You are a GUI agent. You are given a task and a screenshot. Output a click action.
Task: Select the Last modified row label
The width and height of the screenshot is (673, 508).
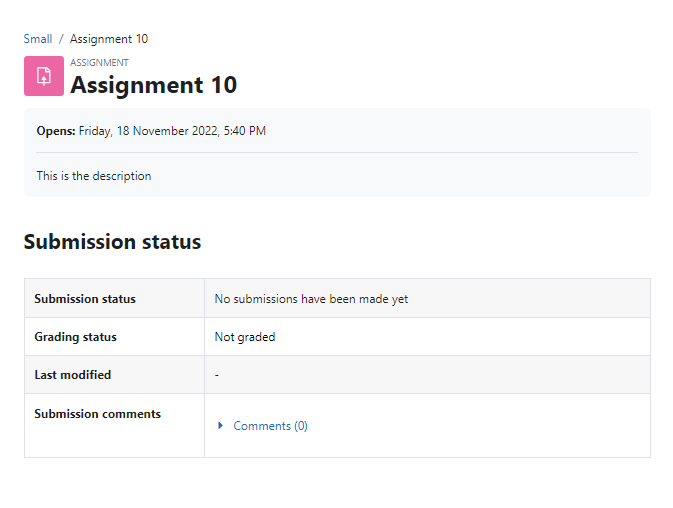pos(73,375)
